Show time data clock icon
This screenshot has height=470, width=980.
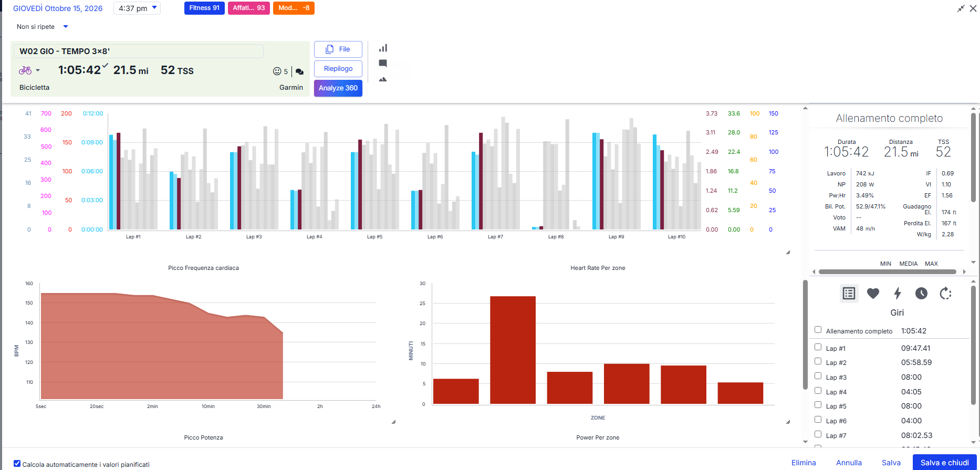coord(921,294)
